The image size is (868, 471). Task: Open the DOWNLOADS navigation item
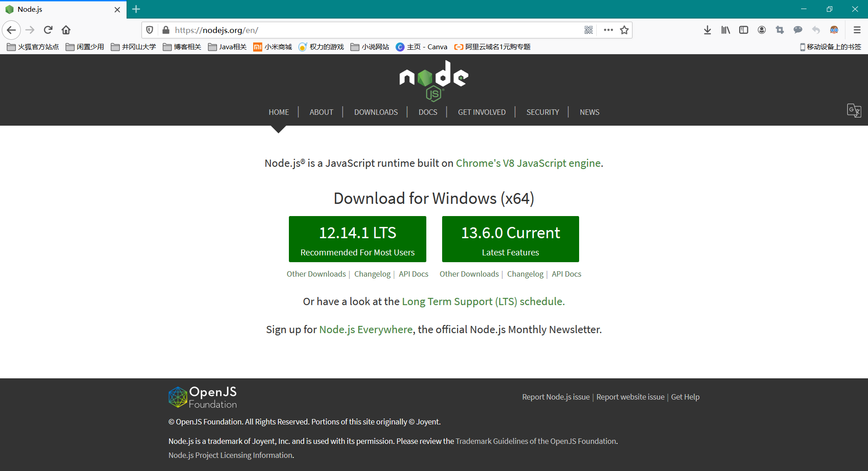(376, 112)
